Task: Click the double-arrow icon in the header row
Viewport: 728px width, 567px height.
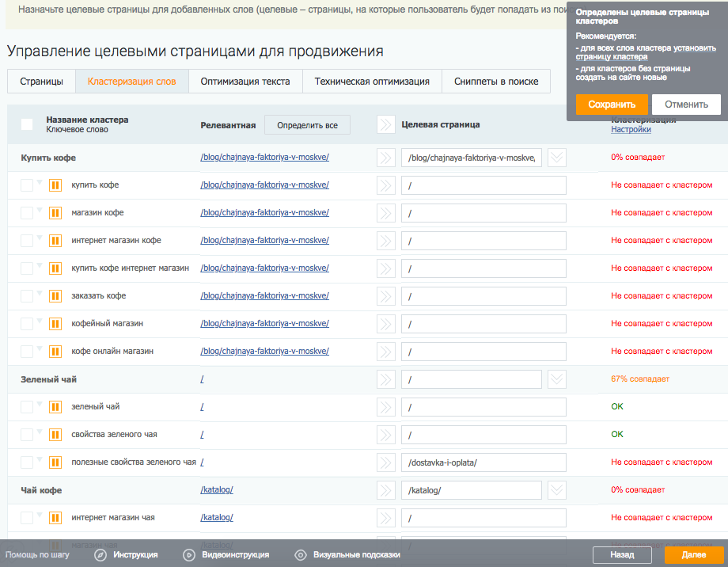Action: [x=385, y=124]
